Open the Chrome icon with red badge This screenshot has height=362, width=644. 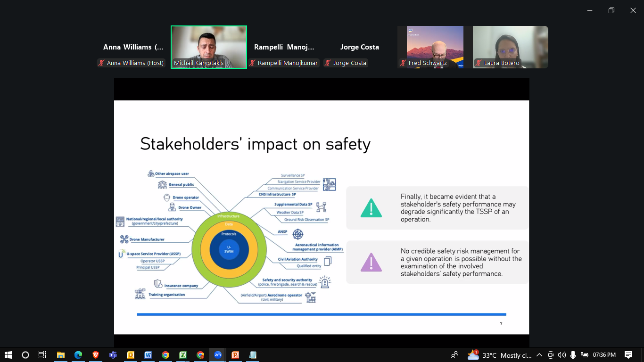click(x=200, y=355)
